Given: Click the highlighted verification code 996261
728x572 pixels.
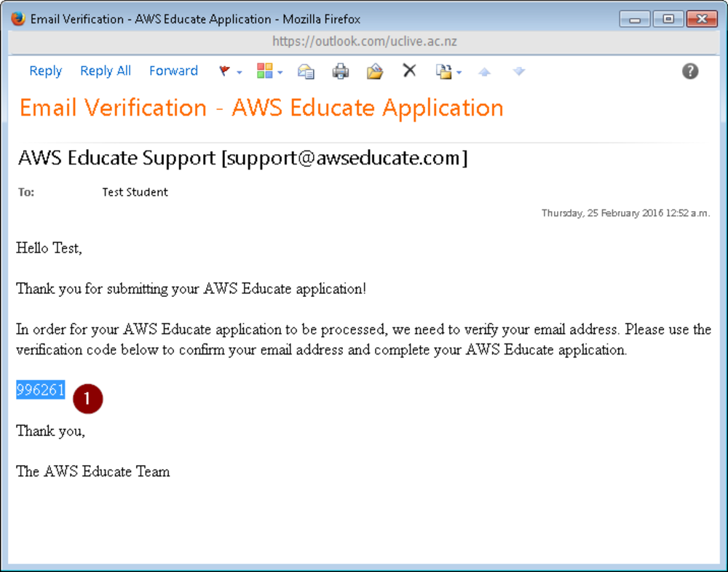Looking at the screenshot, I should [40, 389].
